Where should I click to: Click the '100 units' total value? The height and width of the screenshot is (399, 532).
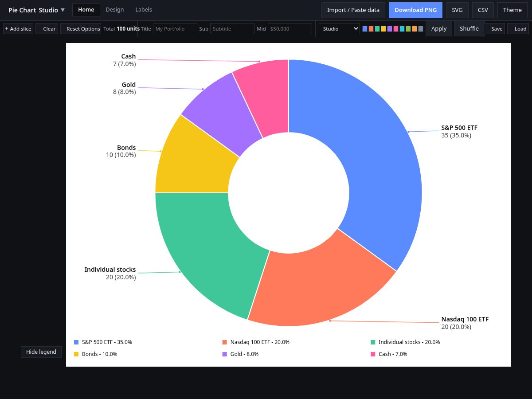tap(128, 29)
